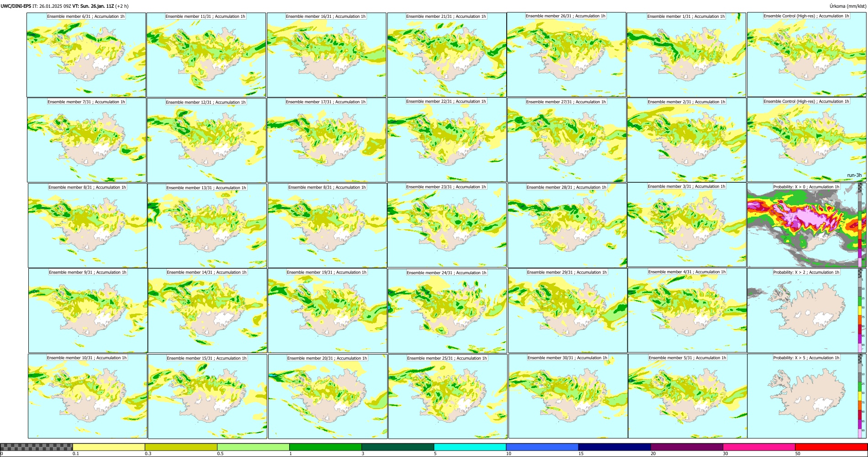The height and width of the screenshot is (457, 868).
Task: Click the "UWC/DINI-EPS" header text
Action: coord(16,6)
